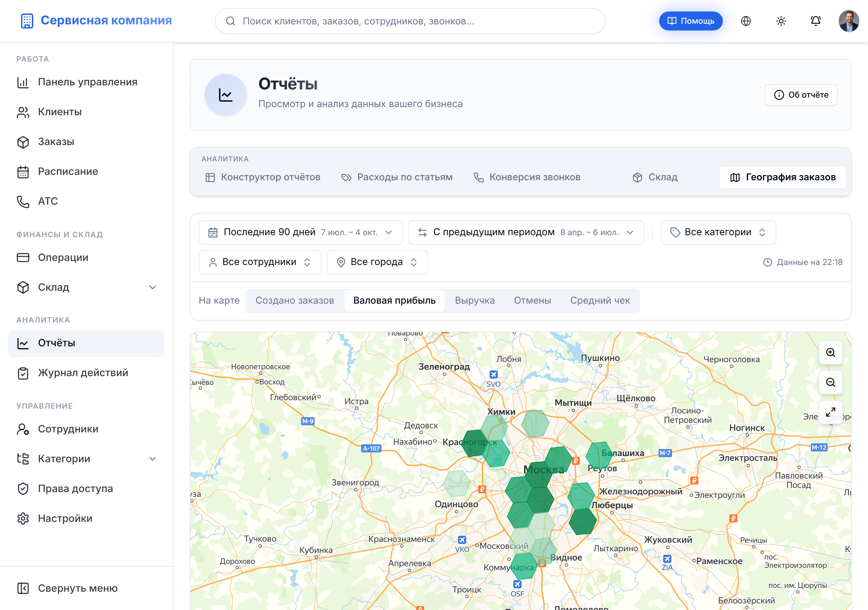Image resolution: width=868 pixels, height=610 pixels.
Task: Click the search magnifier icon
Action: click(x=230, y=21)
